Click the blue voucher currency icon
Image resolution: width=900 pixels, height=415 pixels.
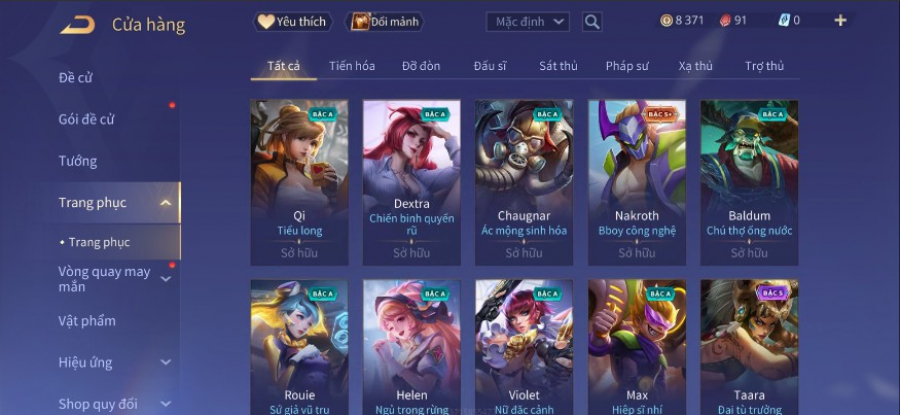(784, 20)
